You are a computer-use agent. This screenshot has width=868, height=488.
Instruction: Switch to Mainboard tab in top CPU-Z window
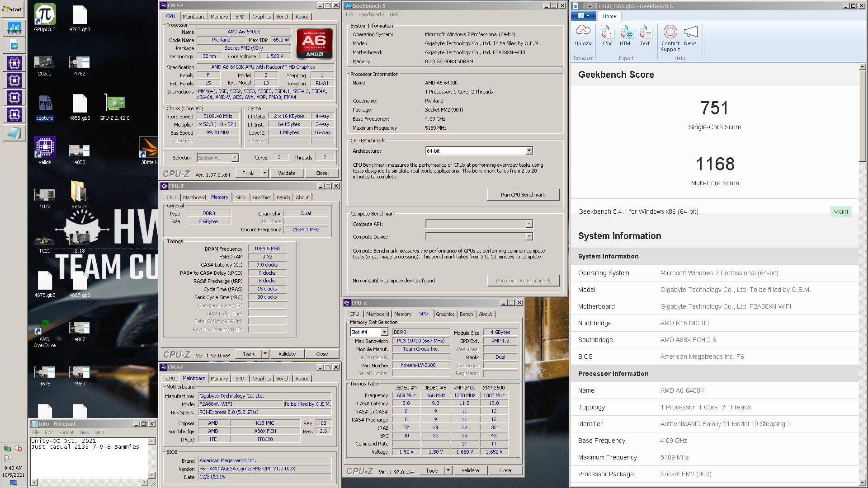194,17
